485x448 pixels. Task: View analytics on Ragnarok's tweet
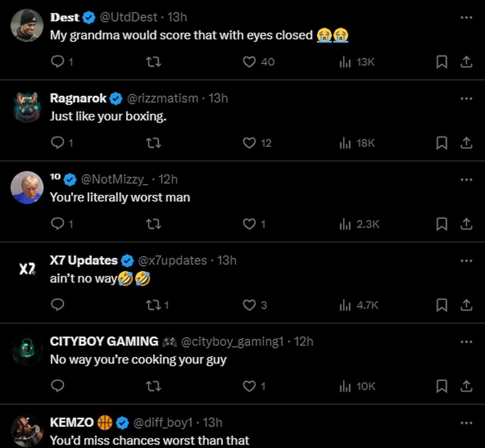pos(345,143)
